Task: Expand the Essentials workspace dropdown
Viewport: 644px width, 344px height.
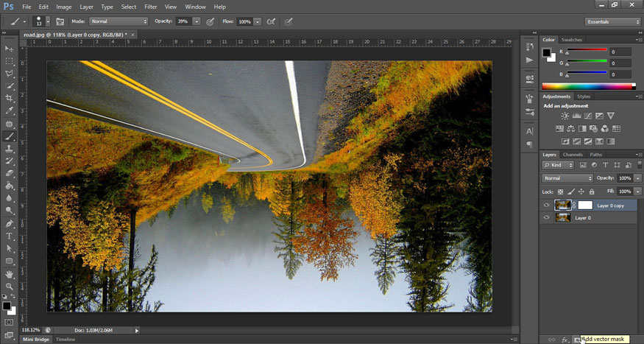Action: pyautogui.click(x=613, y=22)
